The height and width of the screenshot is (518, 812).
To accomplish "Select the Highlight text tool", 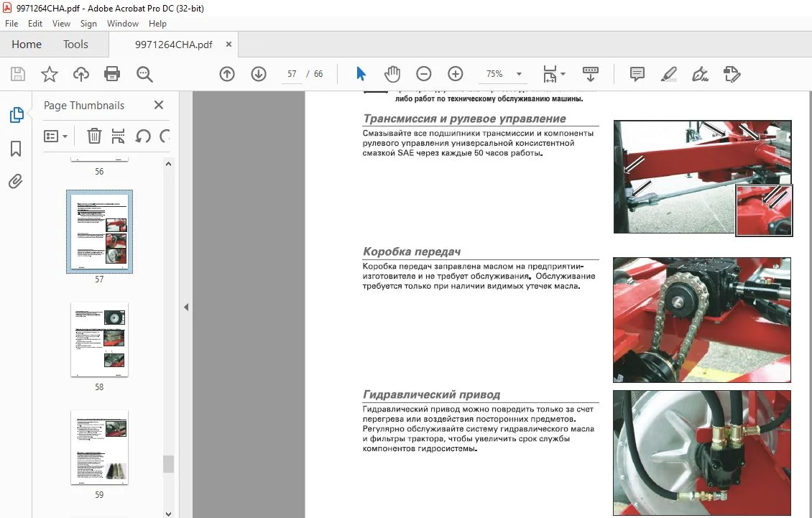I will click(668, 74).
